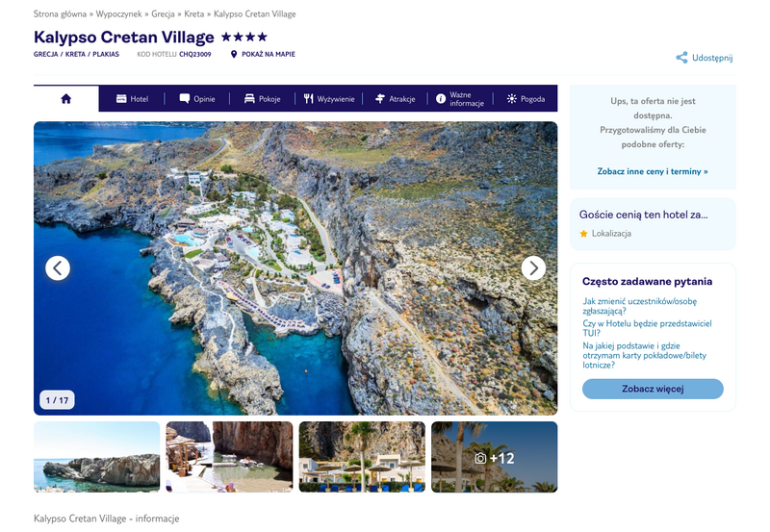Select the Atrakcje tab
770x532 pixels.
[395, 99]
